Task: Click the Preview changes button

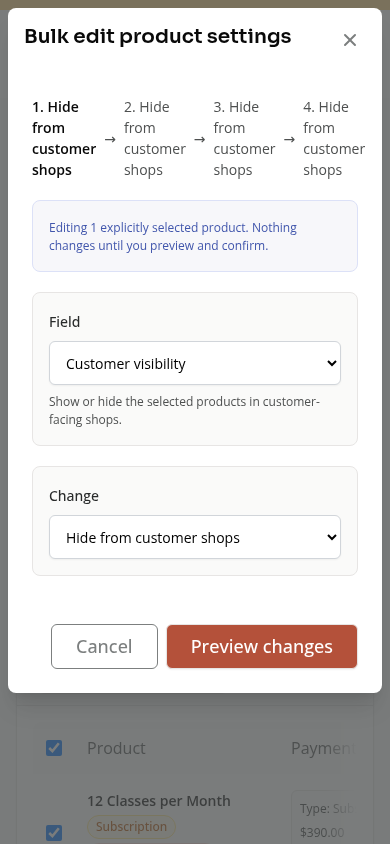Action: [262, 646]
